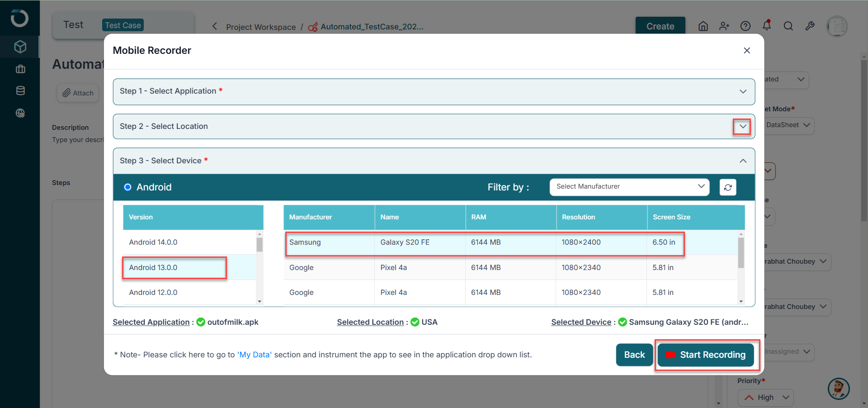Sort by Manufacturer column header
The image size is (868, 408).
[x=329, y=218]
